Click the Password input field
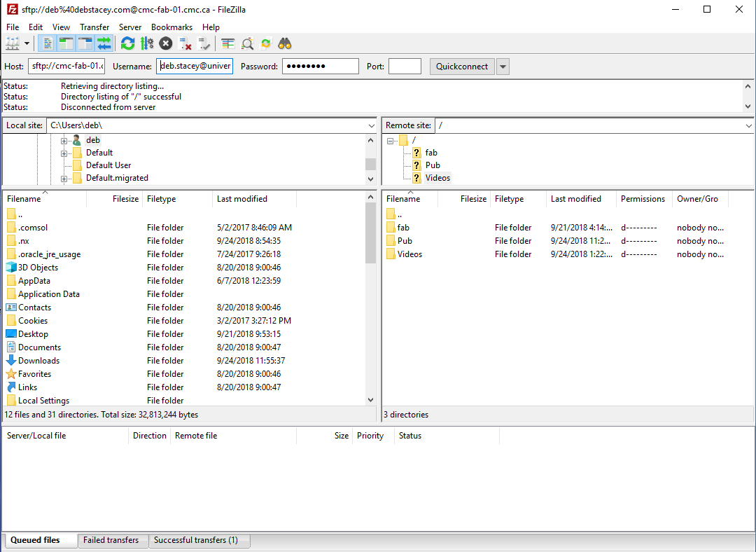756x552 pixels. pos(321,66)
